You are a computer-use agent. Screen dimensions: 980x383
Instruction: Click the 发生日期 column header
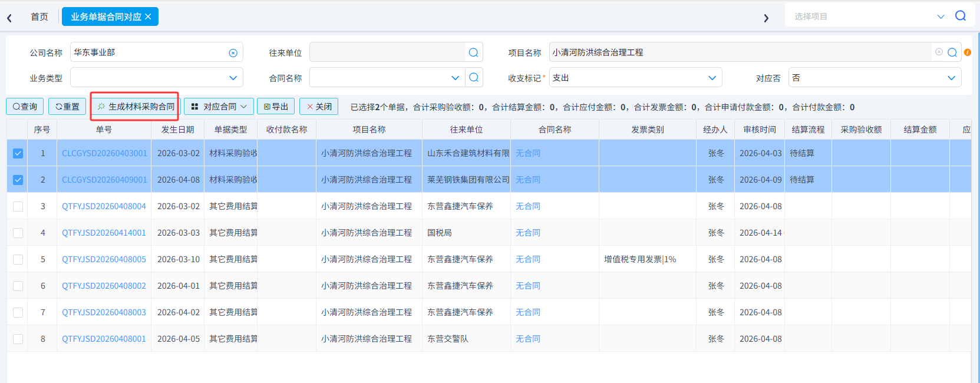178,130
